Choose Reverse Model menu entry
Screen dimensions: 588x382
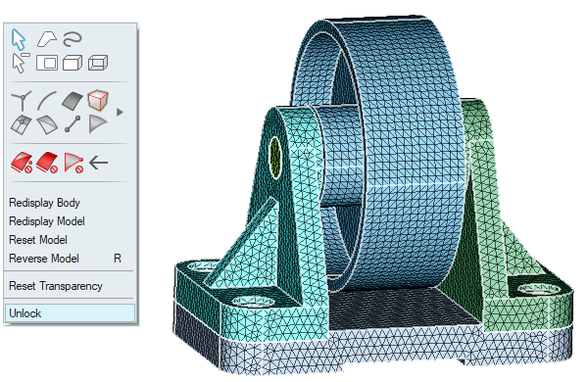pos(44,259)
